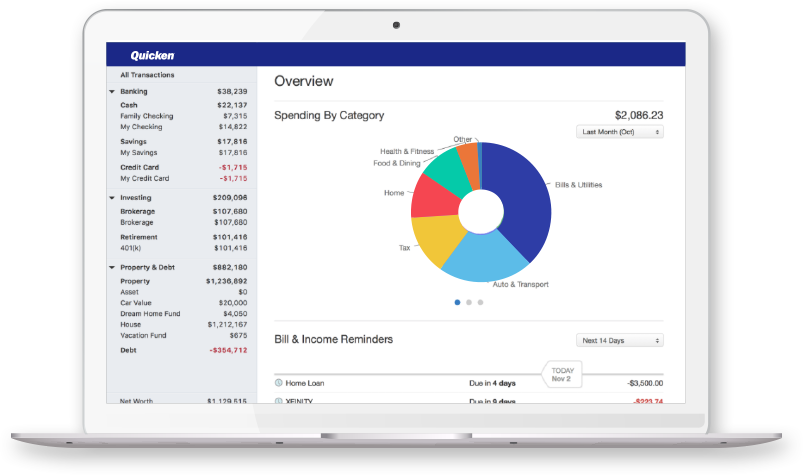Screen dimensions: 803x475
Task: Click the Tax chart label
Action: click(405, 248)
